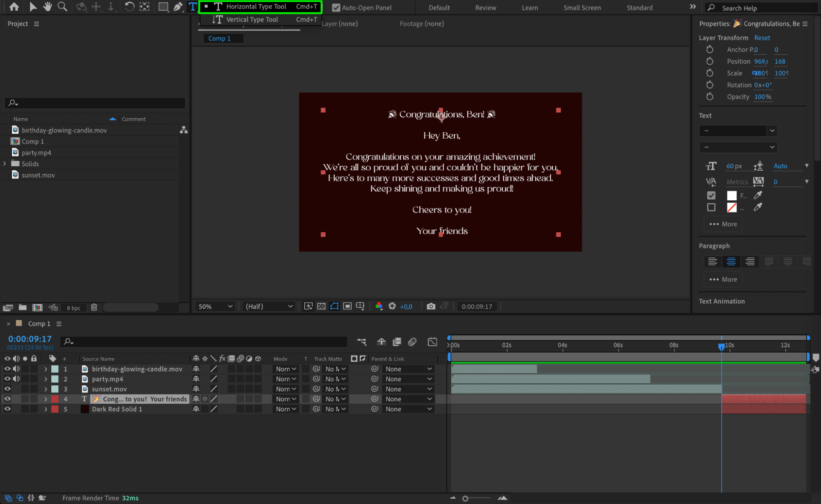
Task: Select the Zoom magnifier tool
Action: click(62, 7)
